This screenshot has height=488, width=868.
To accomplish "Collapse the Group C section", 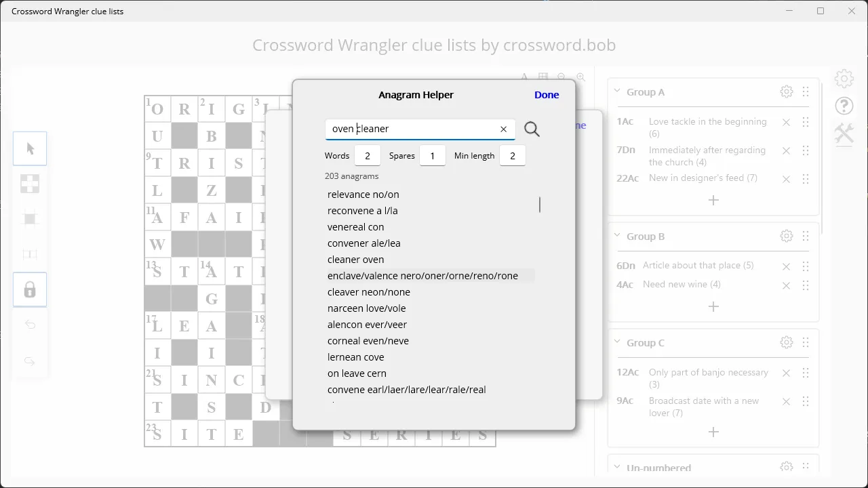I will point(617,342).
